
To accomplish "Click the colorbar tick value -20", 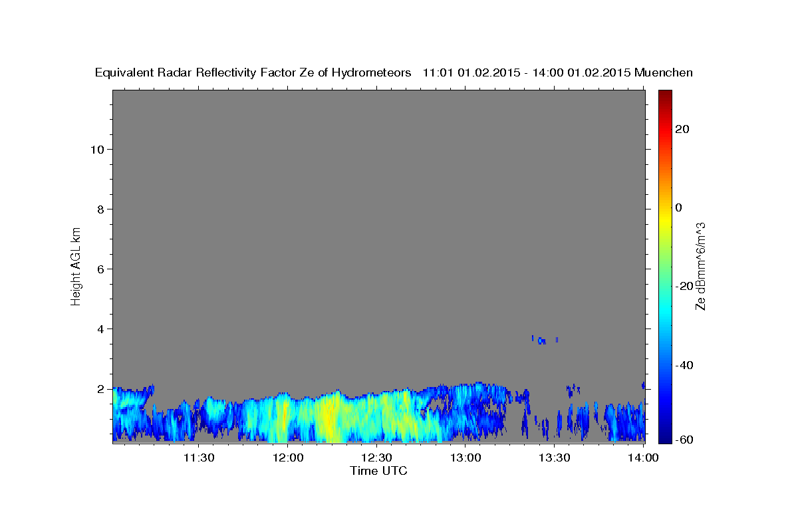I will click(685, 286).
